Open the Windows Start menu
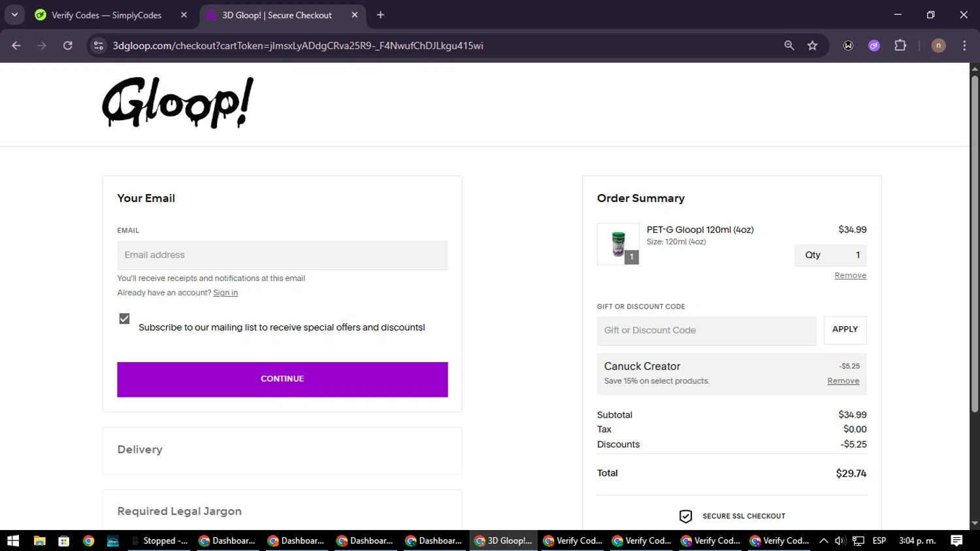Screen dimensions: 980x551 [13, 541]
